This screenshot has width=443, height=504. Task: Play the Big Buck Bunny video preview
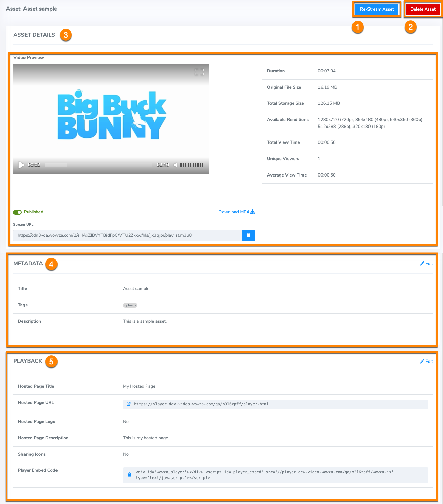[21, 165]
